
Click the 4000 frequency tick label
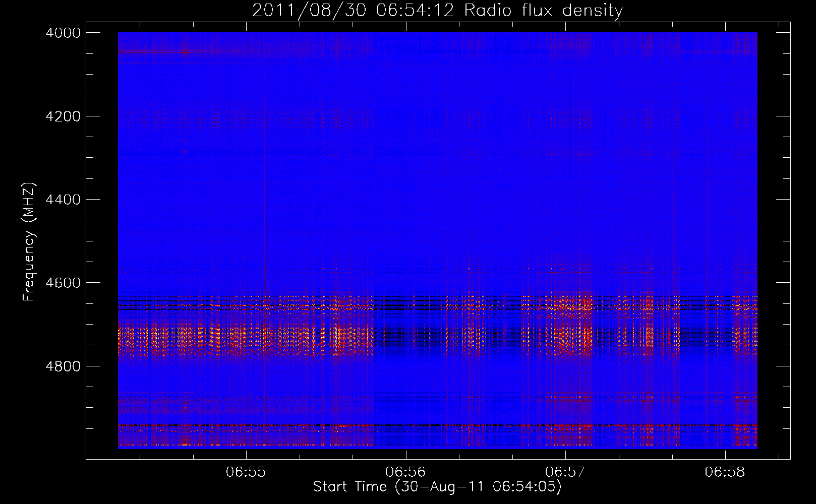[x=63, y=33]
